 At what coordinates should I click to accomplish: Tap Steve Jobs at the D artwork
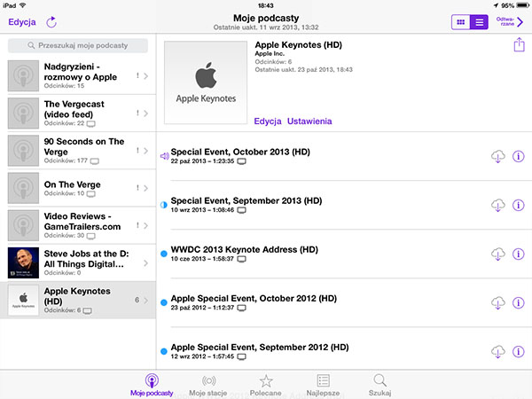[x=23, y=262]
